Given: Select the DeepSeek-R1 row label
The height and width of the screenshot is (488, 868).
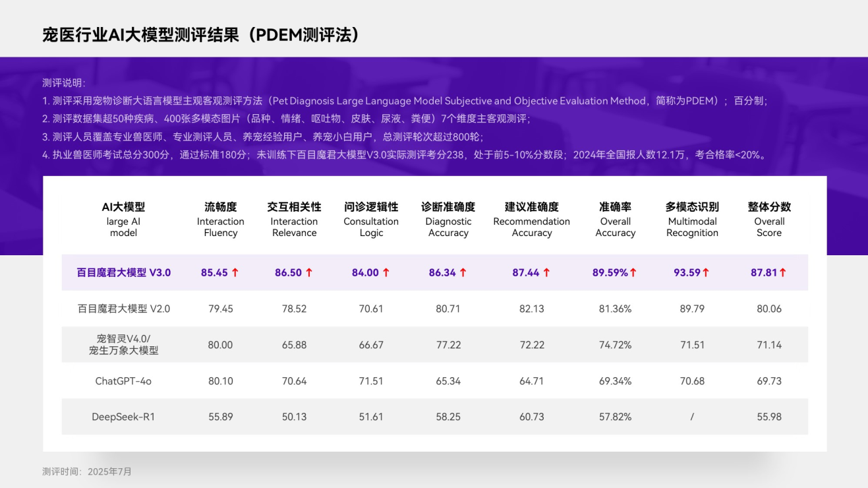Looking at the screenshot, I should (x=123, y=417).
